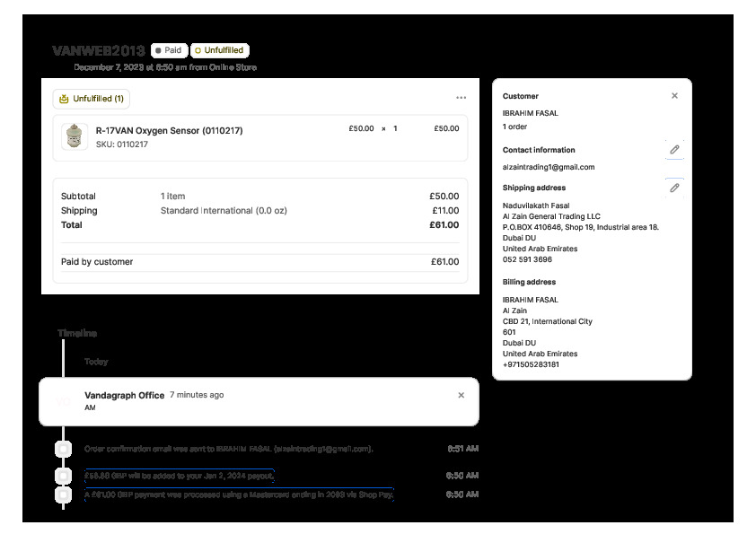Image resolution: width=756 pixels, height=534 pixels.
Task: Click timeline marker for order confirmation email
Action: click(63, 449)
